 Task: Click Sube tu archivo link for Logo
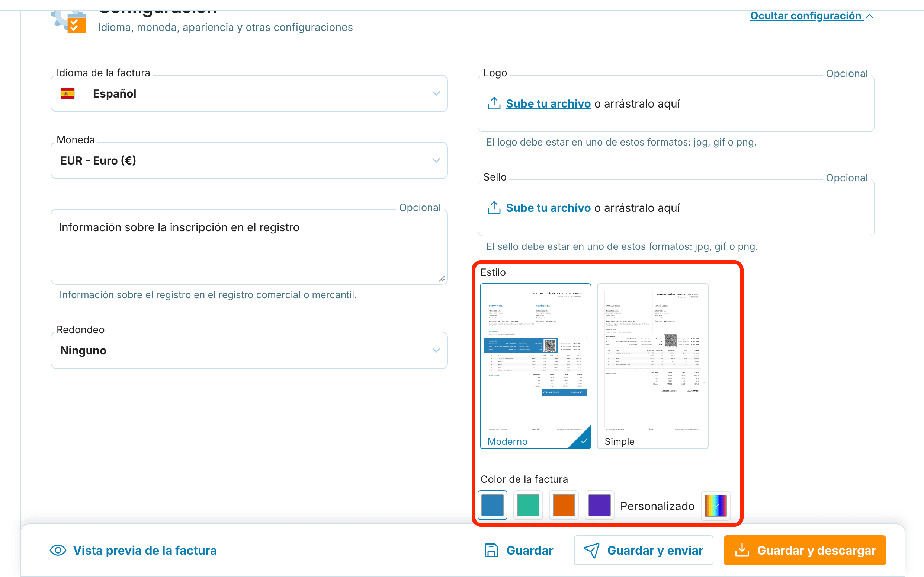548,104
